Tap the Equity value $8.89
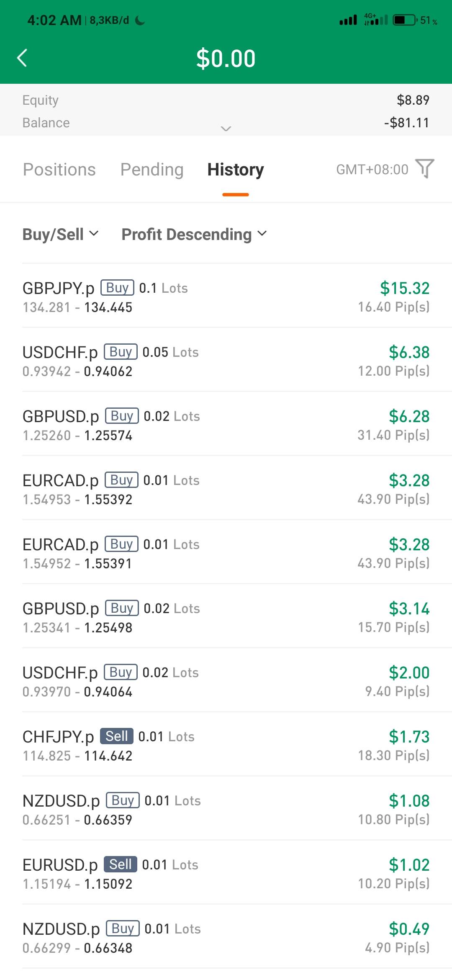452x980 pixels. (x=413, y=100)
